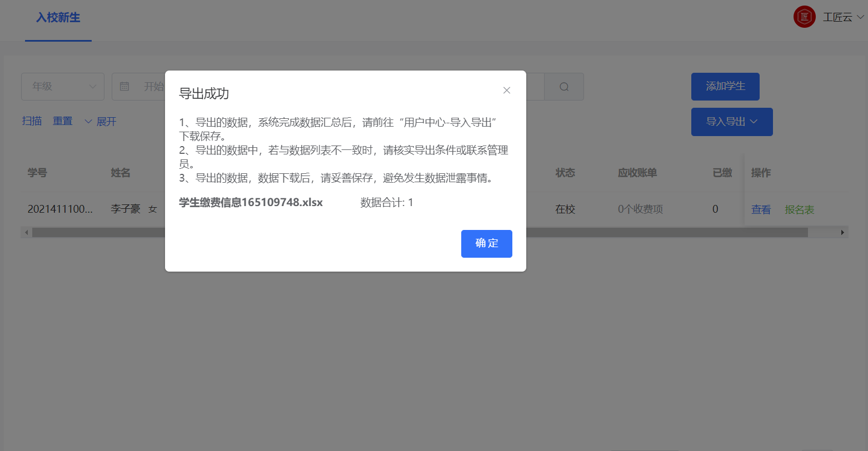Image resolution: width=868 pixels, height=451 pixels.
Task: Expand the 导入导出 button dropdown
Action: [x=732, y=122]
